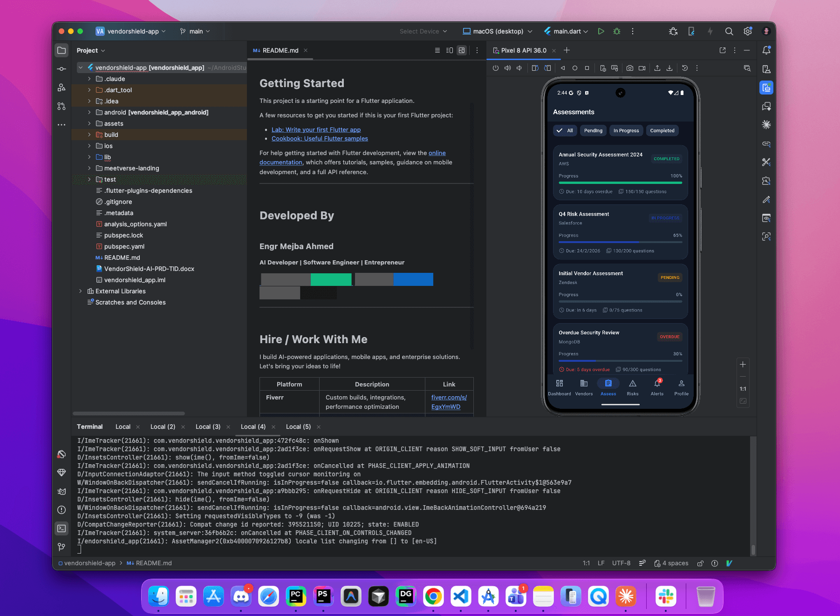840x616 pixels.
Task: Click the Run green play icon
Action: tap(601, 31)
